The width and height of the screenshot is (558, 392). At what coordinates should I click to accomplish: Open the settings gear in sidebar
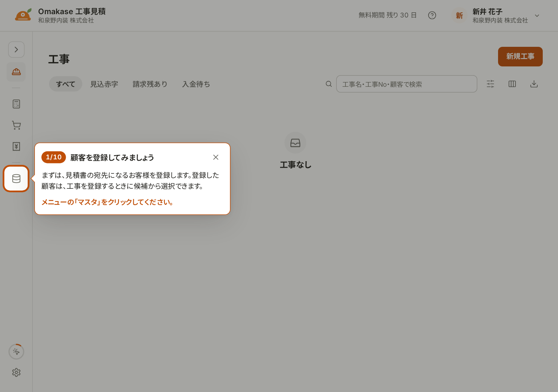pos(16,372)
